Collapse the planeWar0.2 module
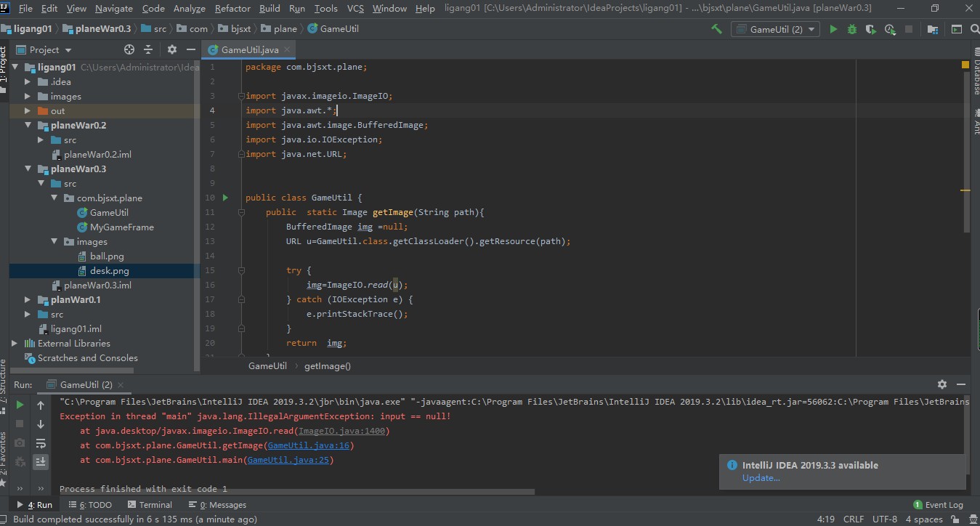The width and height of the screenshot is (980, 526). (x=28, y=126)
